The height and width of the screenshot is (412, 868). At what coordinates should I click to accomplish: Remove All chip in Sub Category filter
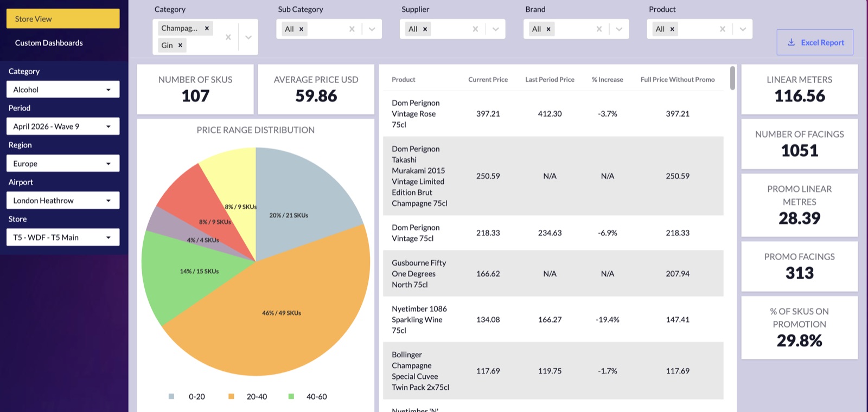click(301, 29)
